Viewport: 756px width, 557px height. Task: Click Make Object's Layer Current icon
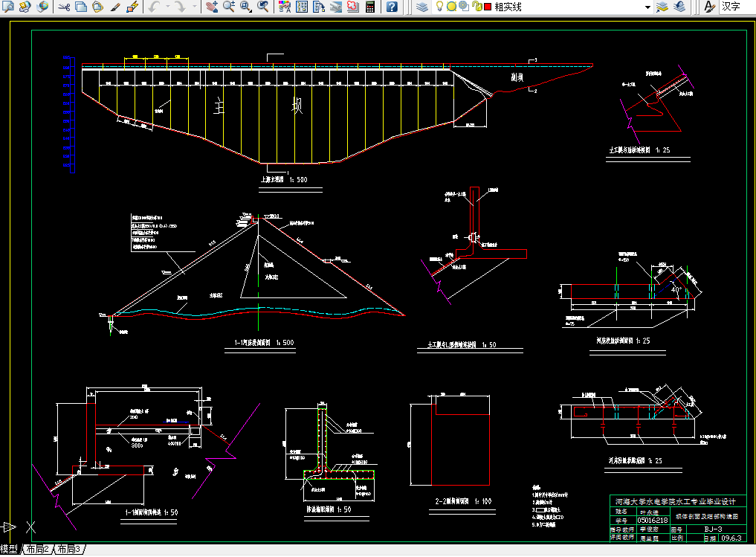662,7
